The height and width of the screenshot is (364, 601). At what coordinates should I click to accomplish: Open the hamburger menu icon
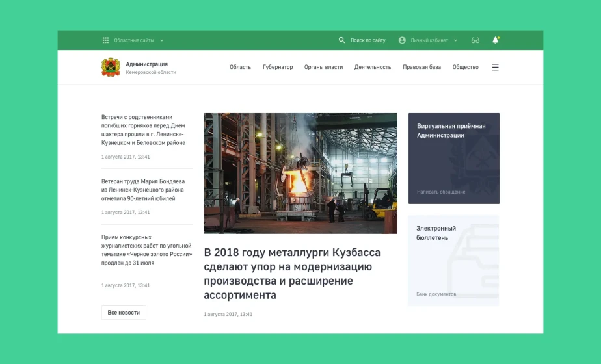coord(495,67)
